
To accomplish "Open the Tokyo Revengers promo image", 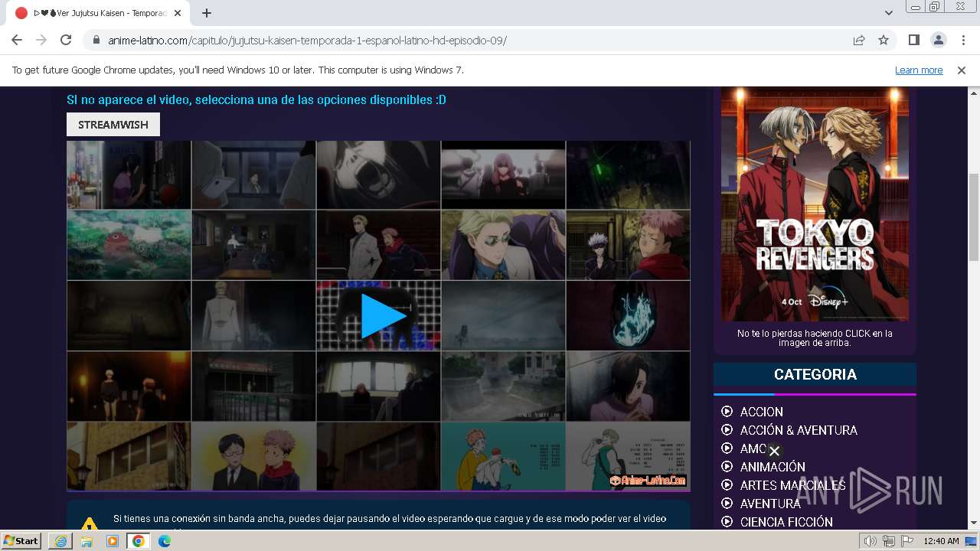I will [x=815, y=203].
